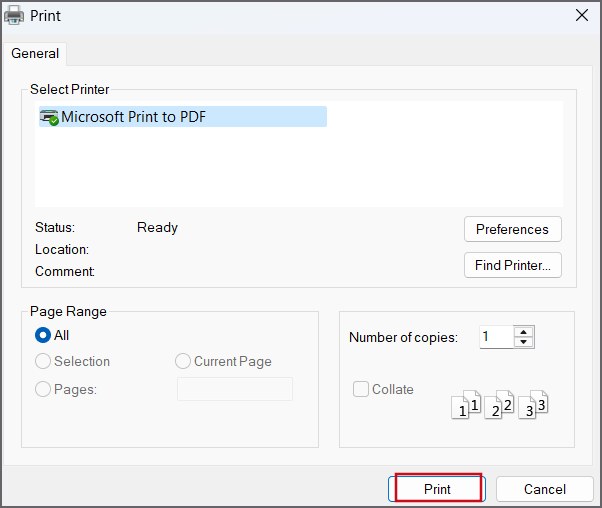The width and height of the screenshot is (602, 508).
Task: Choose the Current Page radio button
Action: point(183,361)
